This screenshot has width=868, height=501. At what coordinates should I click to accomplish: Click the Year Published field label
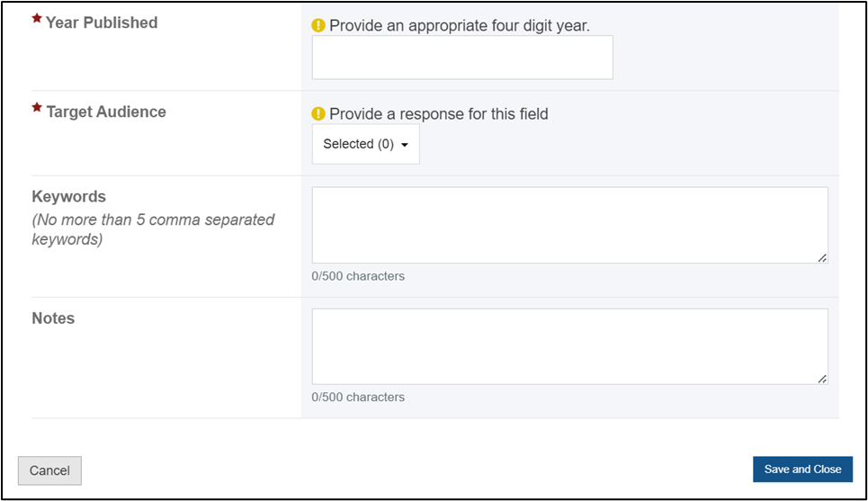tap(102, 22)
